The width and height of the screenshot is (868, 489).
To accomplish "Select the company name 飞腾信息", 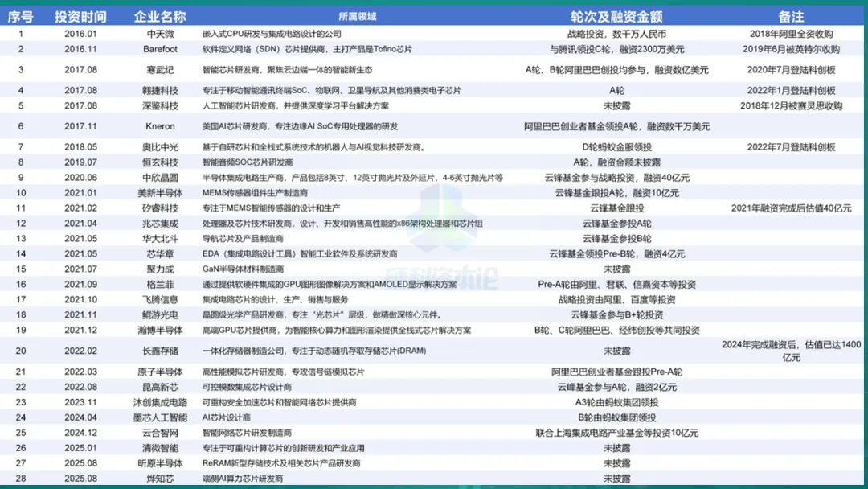I will (x=160, y=299).
